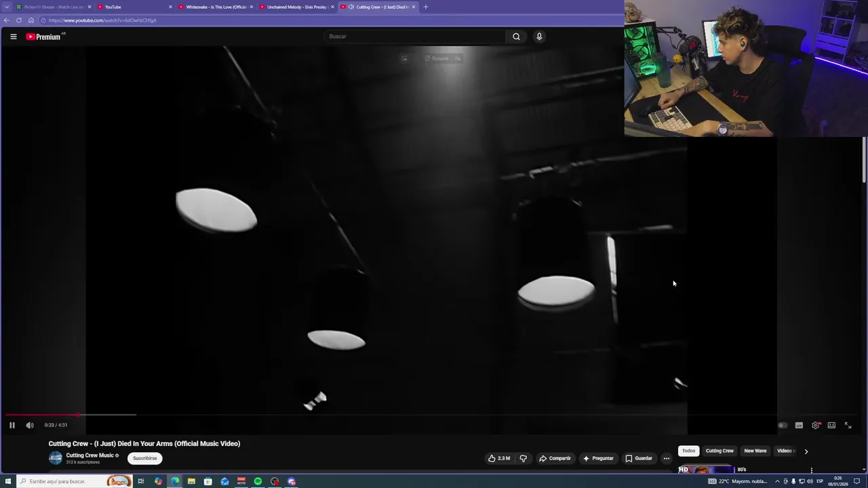Viewport: 868px width, 488px height.
Task: Select the Todos filter chip
Action: pyautogui.click(x=688, y=451)
